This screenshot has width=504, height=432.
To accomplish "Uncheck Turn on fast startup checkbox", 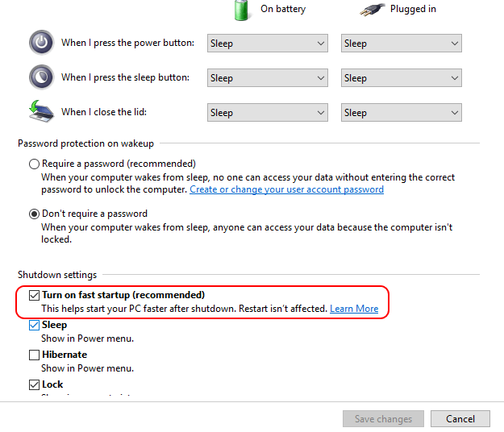I will 34,295.
